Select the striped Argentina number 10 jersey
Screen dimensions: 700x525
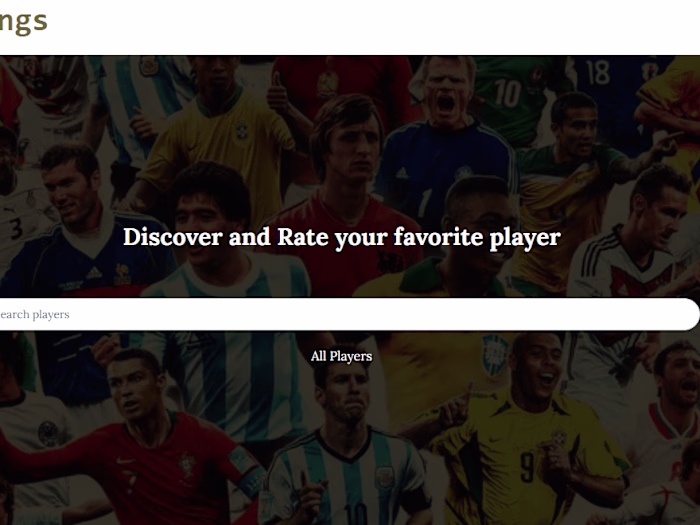point(350,480)
